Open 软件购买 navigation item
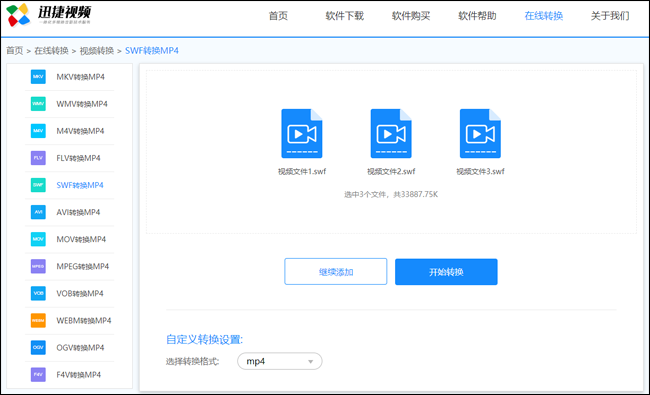 coord(411,16)
